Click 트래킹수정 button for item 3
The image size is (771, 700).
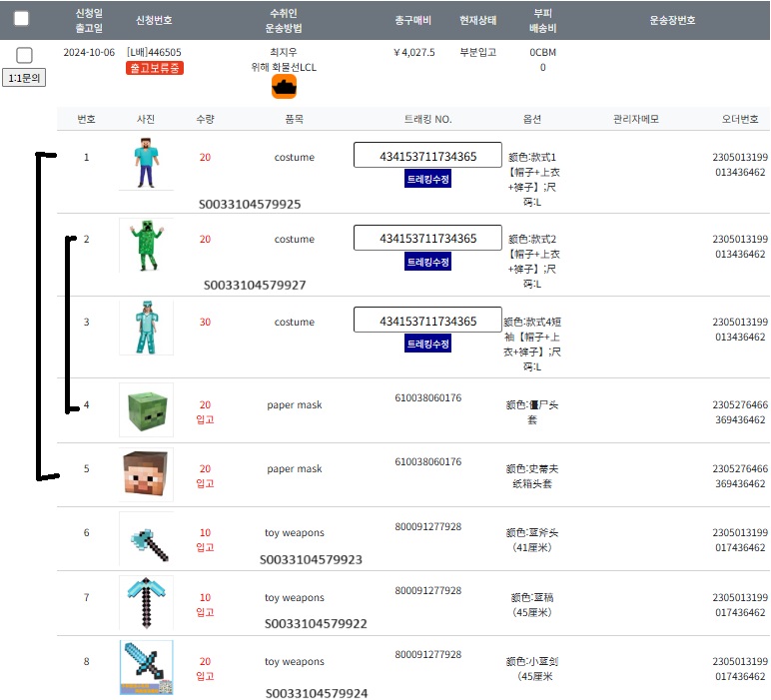coord(427,344)
